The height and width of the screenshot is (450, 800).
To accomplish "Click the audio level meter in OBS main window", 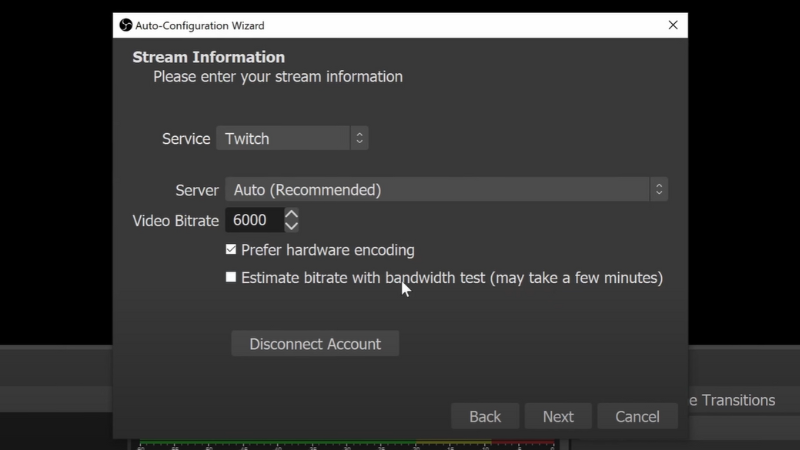I will tap(347, 444).
